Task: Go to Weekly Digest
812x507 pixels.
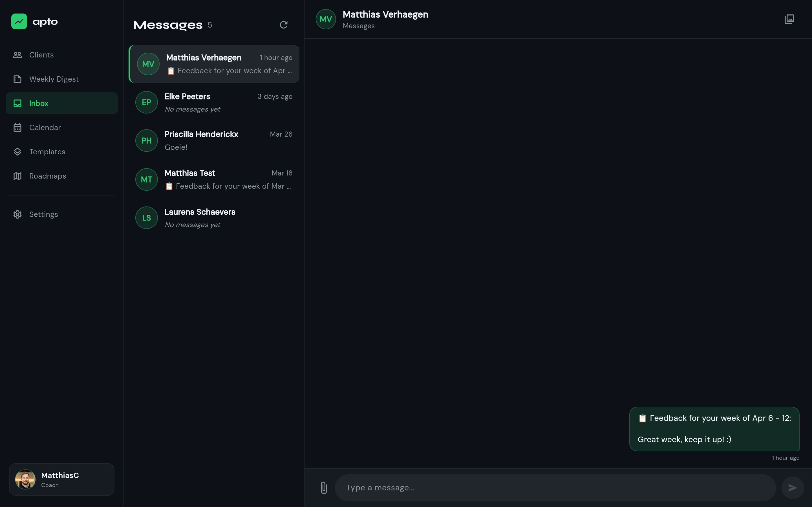Action: coord(54,79)
